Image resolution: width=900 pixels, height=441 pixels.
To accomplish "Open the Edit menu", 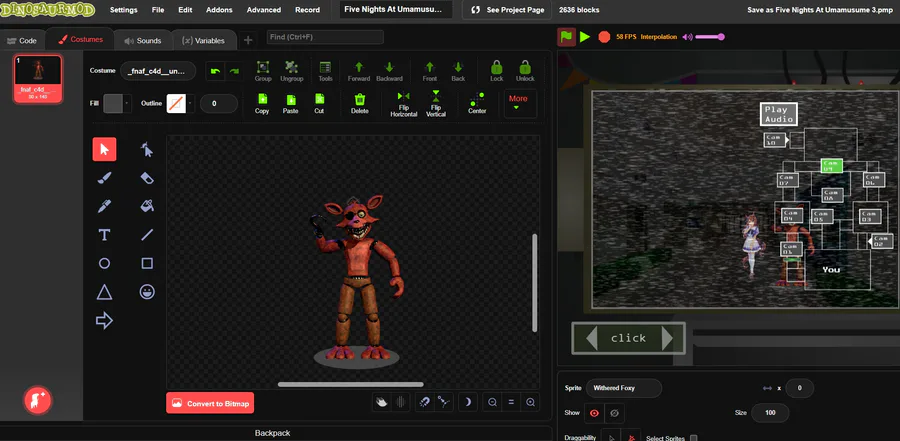I will pyautogui.click(x=185, y=10).
